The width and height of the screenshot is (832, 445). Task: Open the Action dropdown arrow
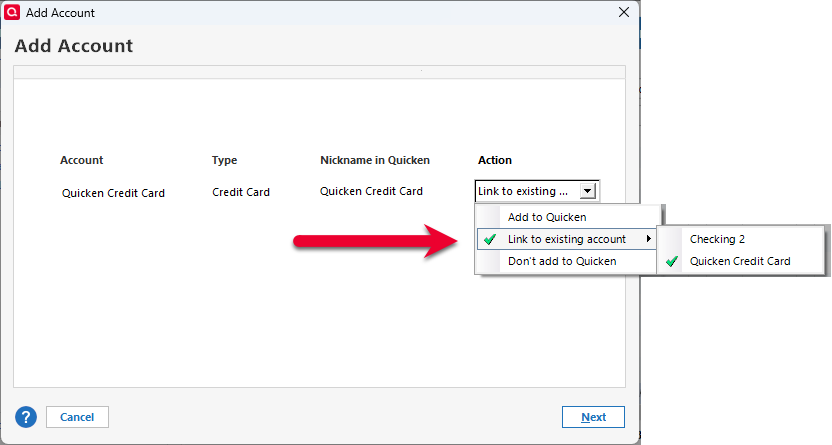point(588,191)
